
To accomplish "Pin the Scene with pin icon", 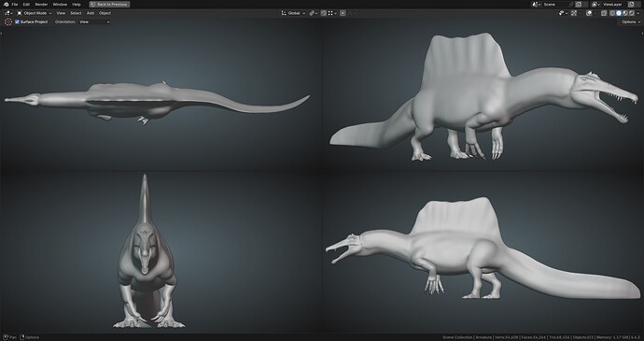I will (x=571, y=4).
